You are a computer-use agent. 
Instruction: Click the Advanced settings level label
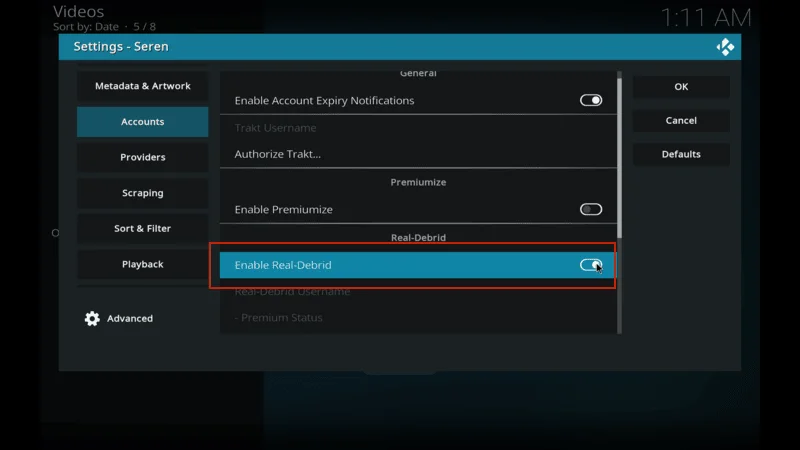(130, 318)
